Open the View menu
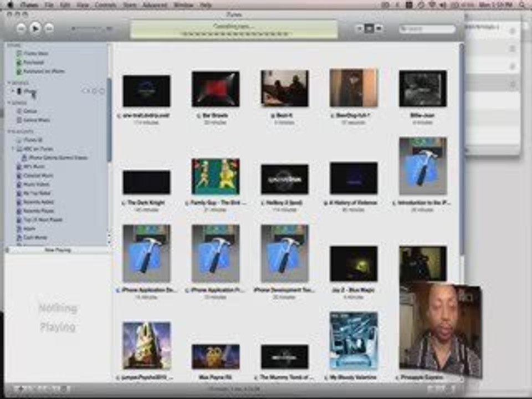Image resolution: width=532 pixels, height=399 pixels. coord(82,5)
